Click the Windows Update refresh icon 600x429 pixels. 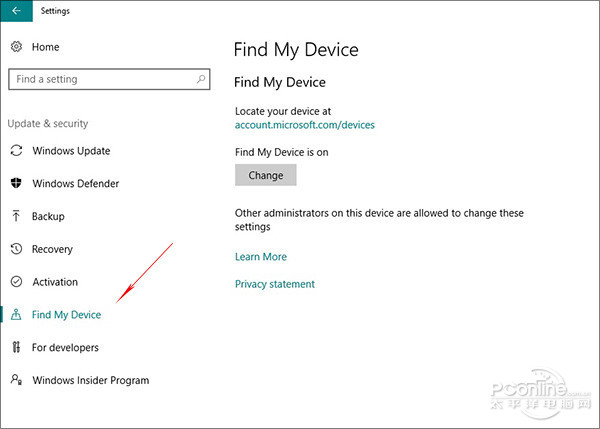16,151
